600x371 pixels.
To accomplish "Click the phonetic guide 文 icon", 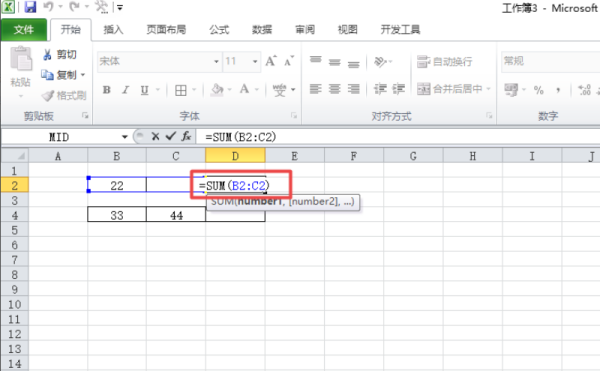I will click(x=279, y=90).
